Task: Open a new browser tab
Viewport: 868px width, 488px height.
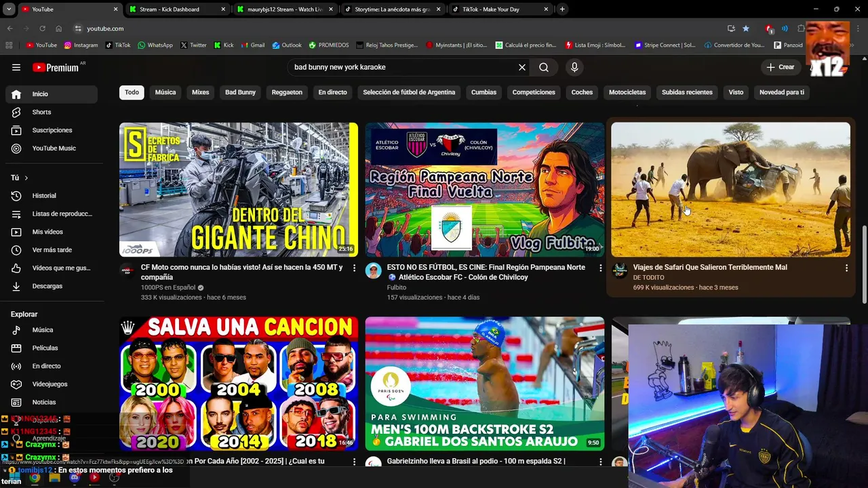Action: point(562,9)
